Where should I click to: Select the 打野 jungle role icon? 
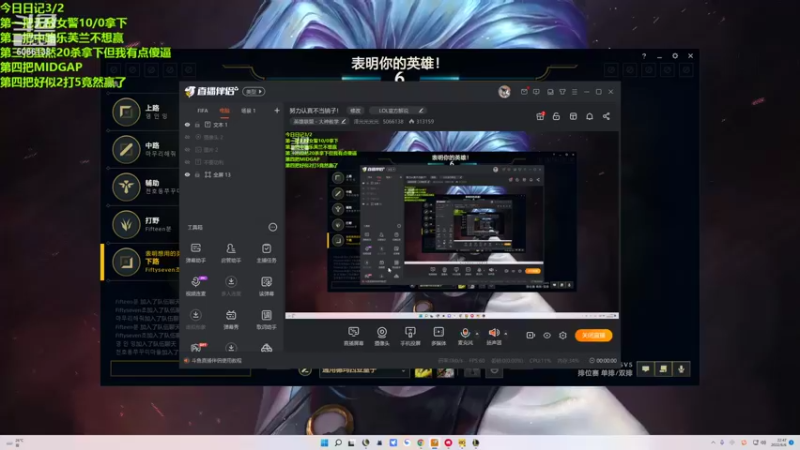click(x=126, y=224)
